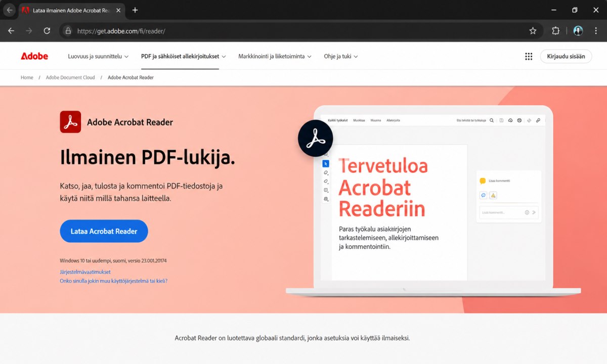The image size is (607, 364).
Task: Click the Lataa Acrobat Reader button
Action: click(x=104, y=231)
